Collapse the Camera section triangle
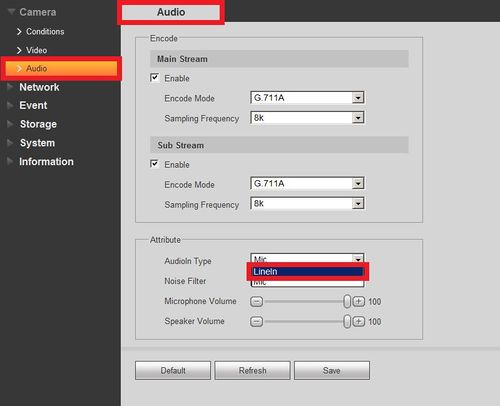This screenshot has height=406, width=500. coord(11,12)
